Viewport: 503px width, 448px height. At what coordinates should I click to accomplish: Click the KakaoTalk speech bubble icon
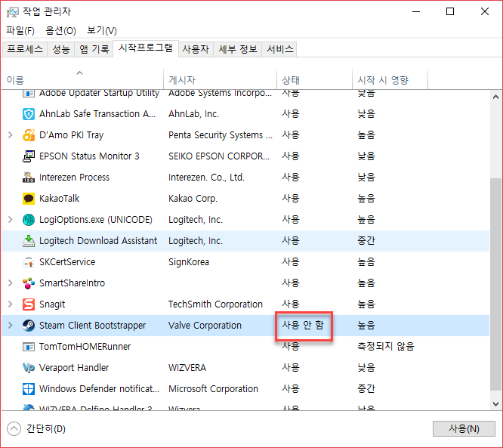coord(29,199)
